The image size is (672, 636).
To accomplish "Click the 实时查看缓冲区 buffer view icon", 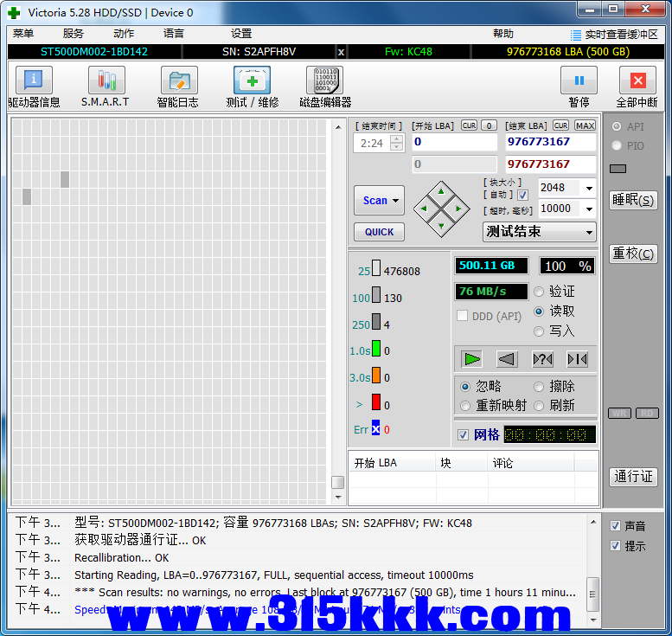I will click(x=576, y=35).
